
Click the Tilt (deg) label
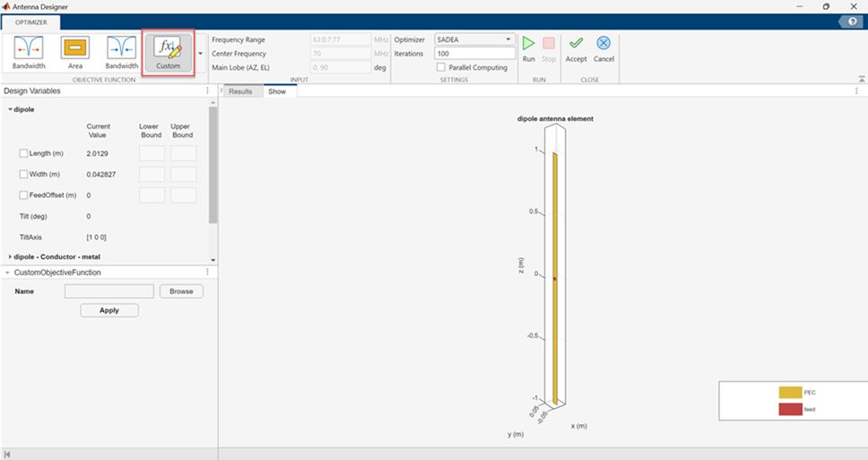click(x=33, y=216)
